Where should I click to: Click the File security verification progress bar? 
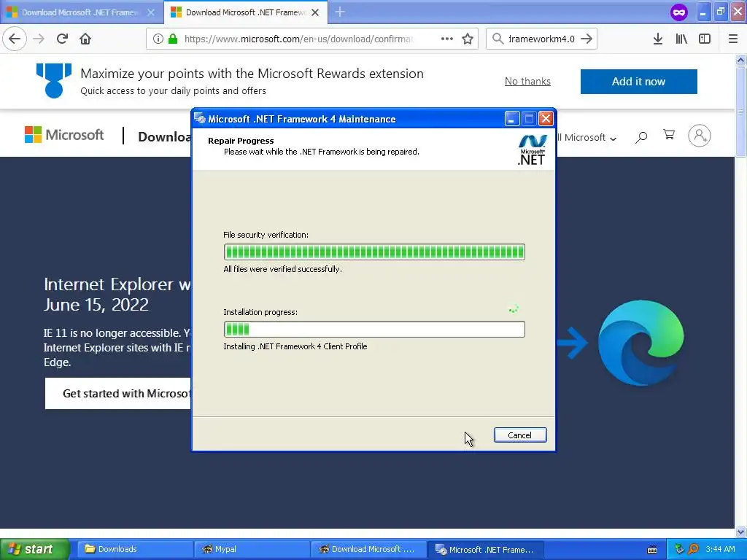click(374, 252)
